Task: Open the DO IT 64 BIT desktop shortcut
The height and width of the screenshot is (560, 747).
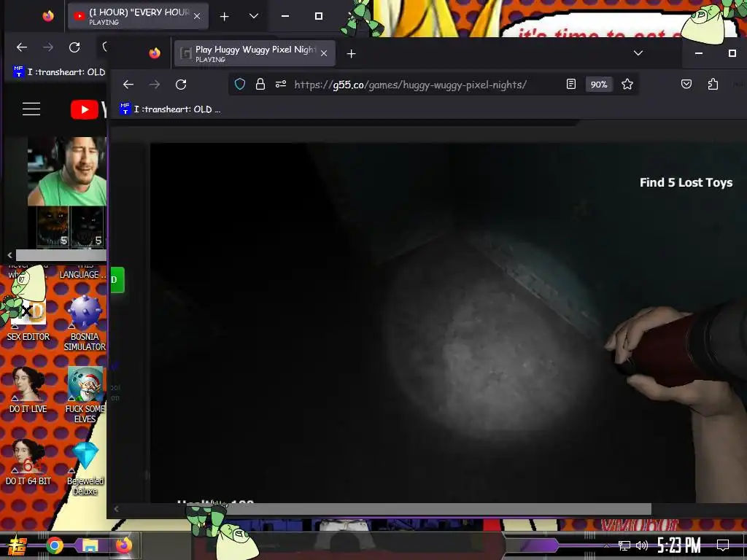Action: click(x=28, y=462)
